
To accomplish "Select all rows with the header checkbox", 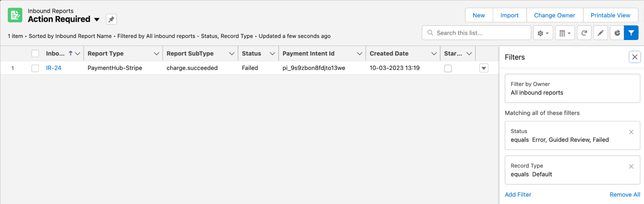I will click(35, 53).
